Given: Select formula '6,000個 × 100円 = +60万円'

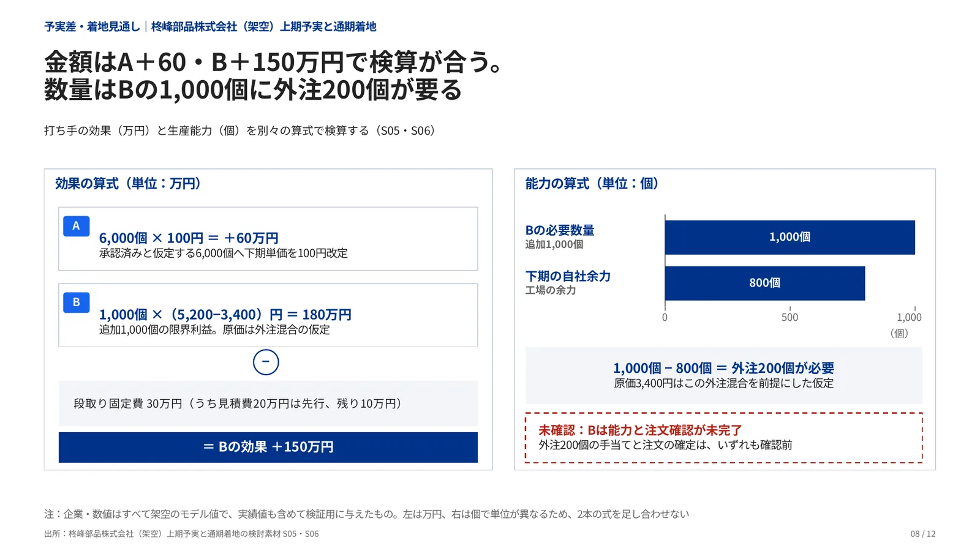Looking at the screenshot, I should (x=189, y=238).
